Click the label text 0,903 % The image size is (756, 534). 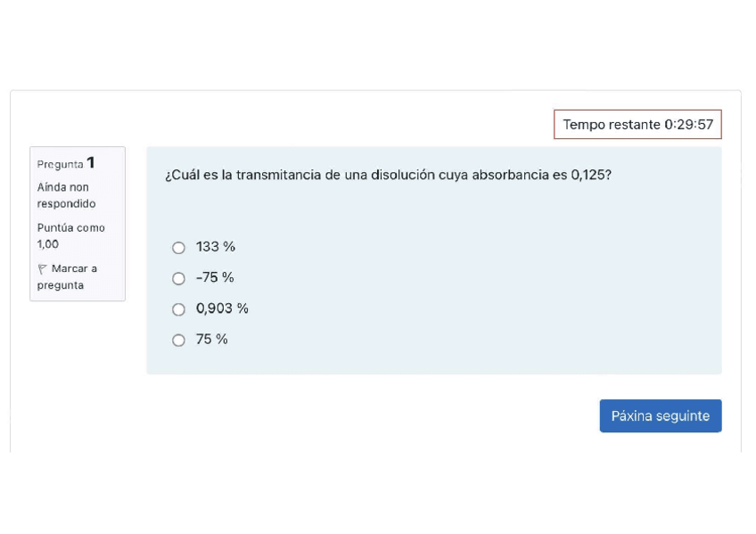click(x=222, y=308)
